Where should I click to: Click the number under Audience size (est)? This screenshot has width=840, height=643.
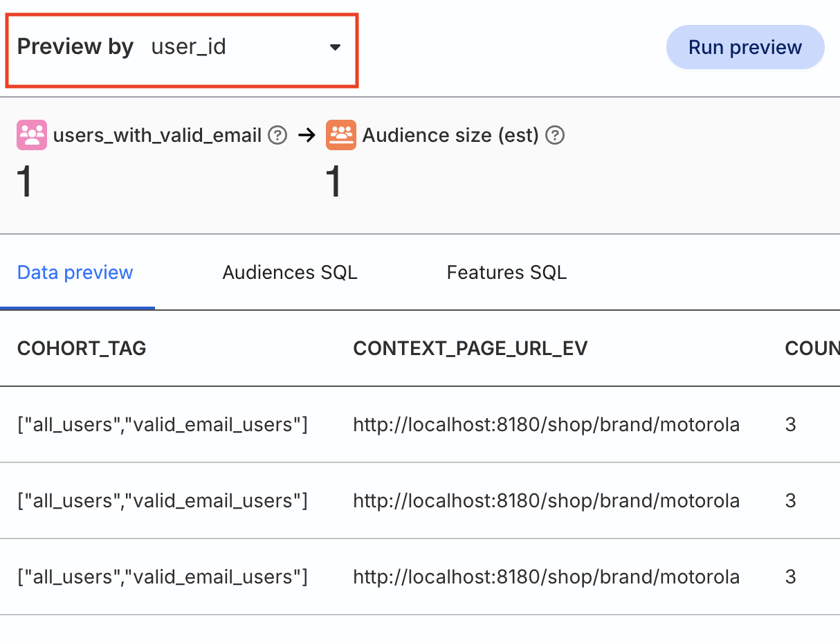(x=334, y=183)
